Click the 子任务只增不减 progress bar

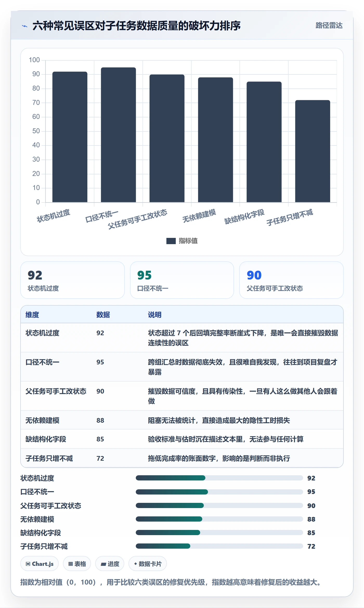219,546
